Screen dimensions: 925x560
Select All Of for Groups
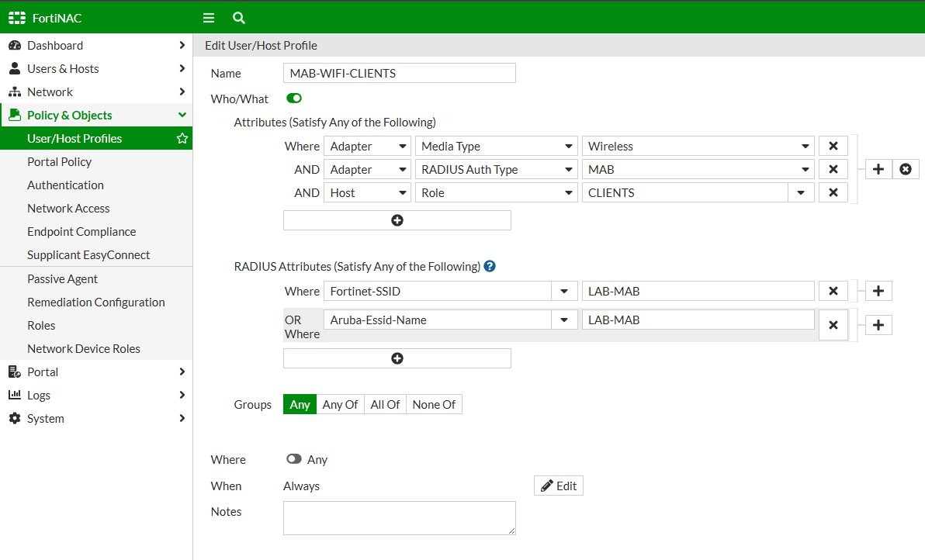pos(385,404)
